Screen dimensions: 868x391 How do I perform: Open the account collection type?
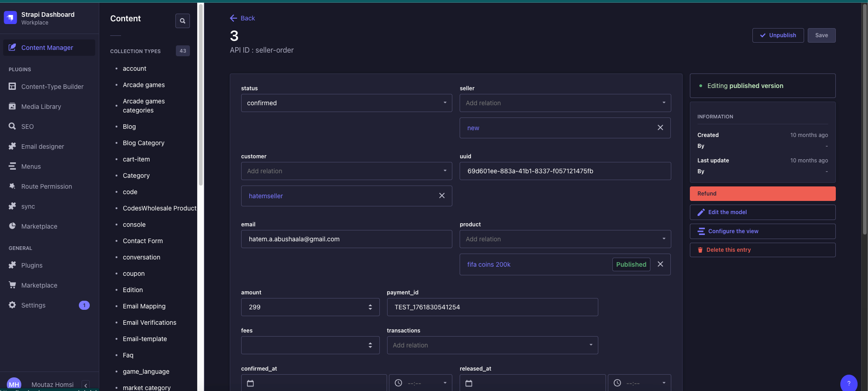click(135, 68)
